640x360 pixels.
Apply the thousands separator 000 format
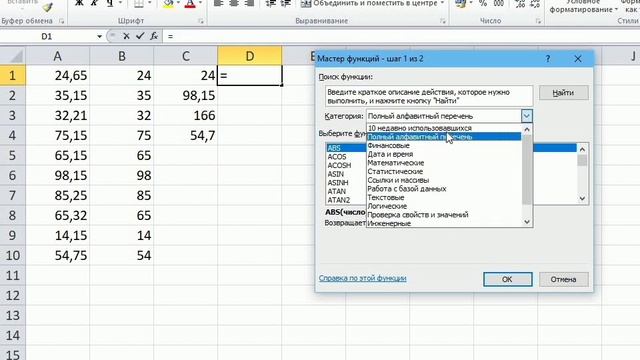[x=498, y=4]
